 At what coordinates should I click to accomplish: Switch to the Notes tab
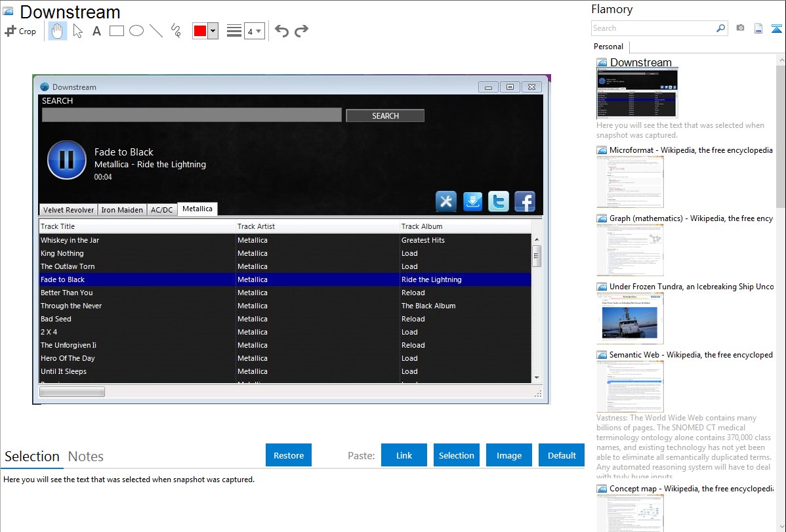(x=86, y=457)
